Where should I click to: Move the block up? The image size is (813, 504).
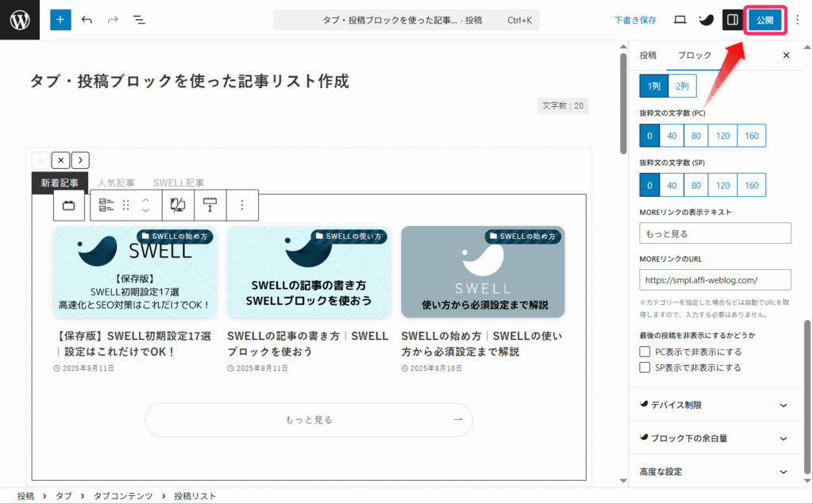(146, 200)
